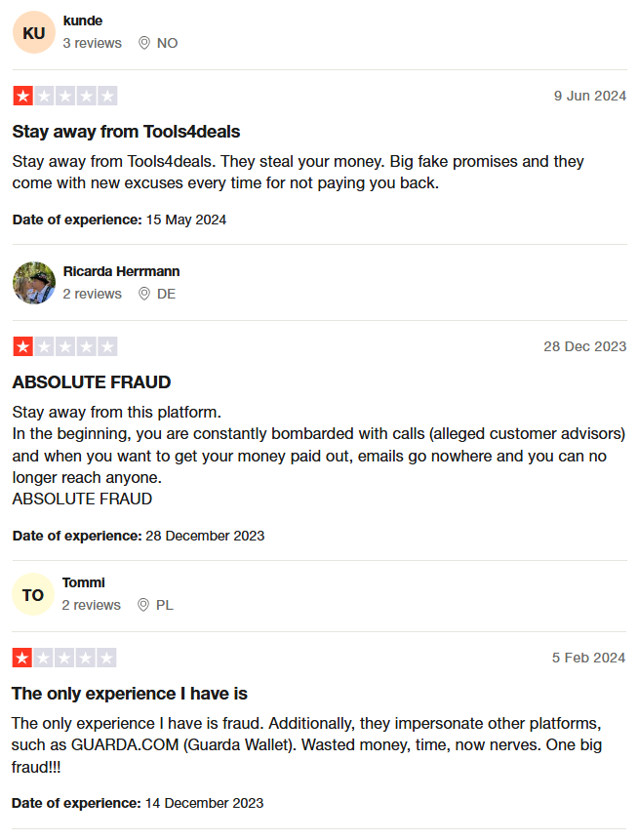Click the 9 Jun 2024 review date
Viewport: 638px width, 840px height.
pos(590,96)
